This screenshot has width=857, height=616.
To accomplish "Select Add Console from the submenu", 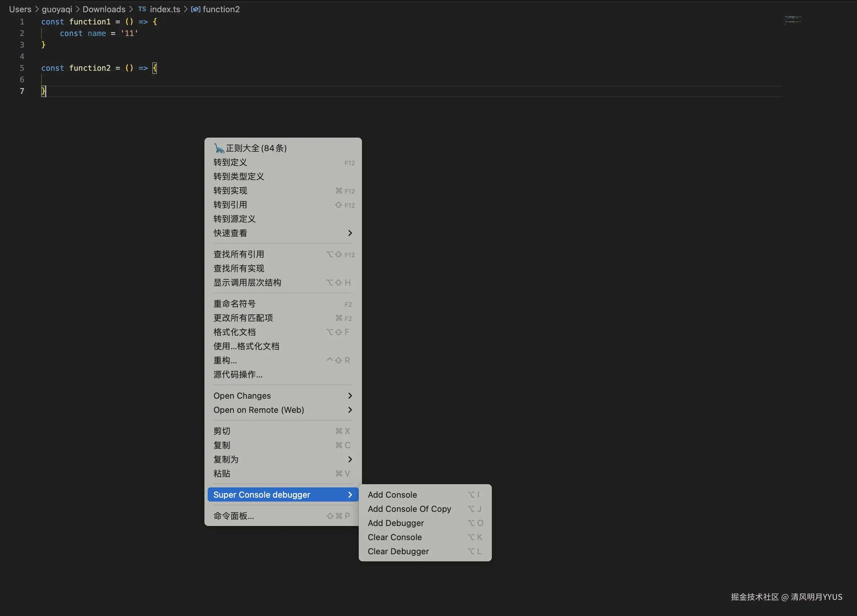I will coord(392,495).
